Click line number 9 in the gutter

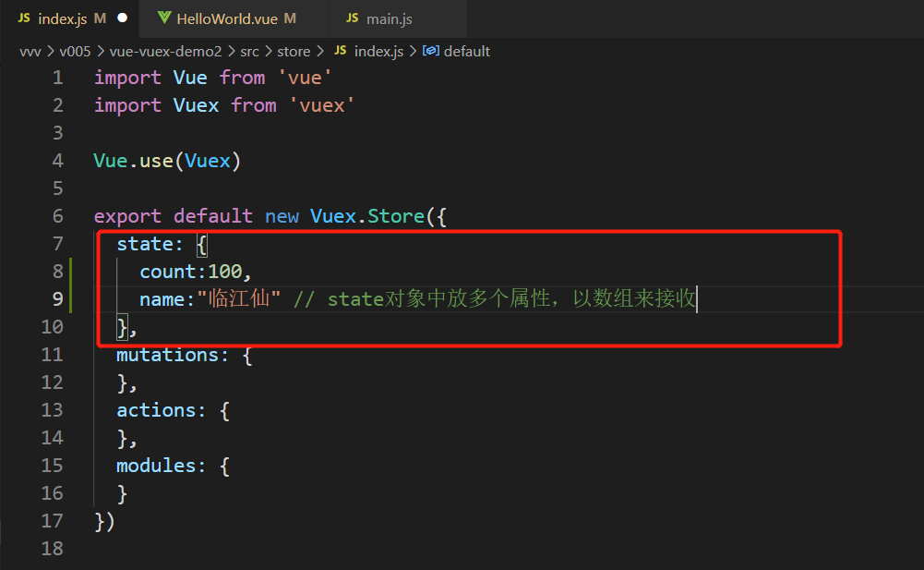coord(58,299)
